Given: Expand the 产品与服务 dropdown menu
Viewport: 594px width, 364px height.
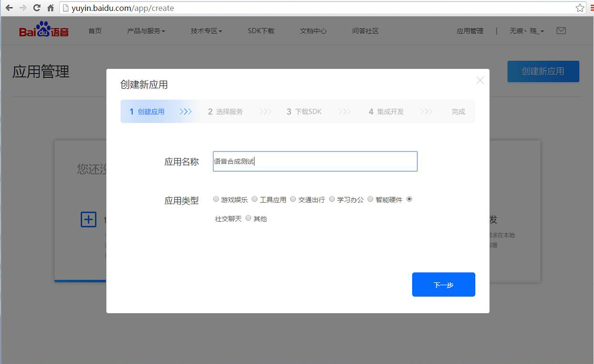Looking at the screenshot, I should coord(146,31).
